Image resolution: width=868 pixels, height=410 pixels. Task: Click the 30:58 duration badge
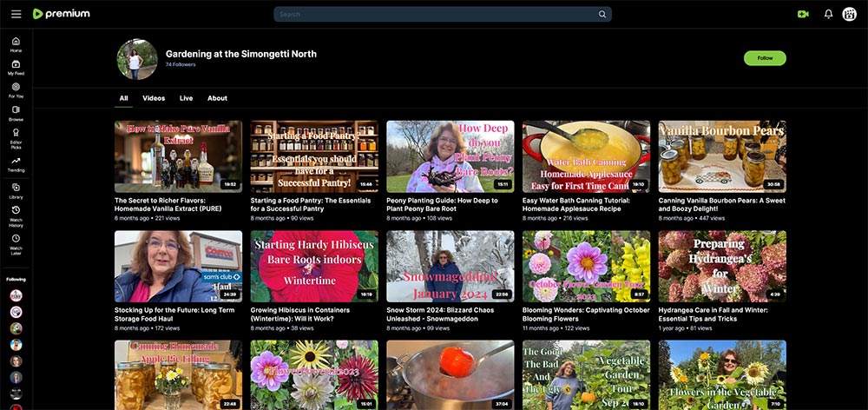tap(773, 184)
